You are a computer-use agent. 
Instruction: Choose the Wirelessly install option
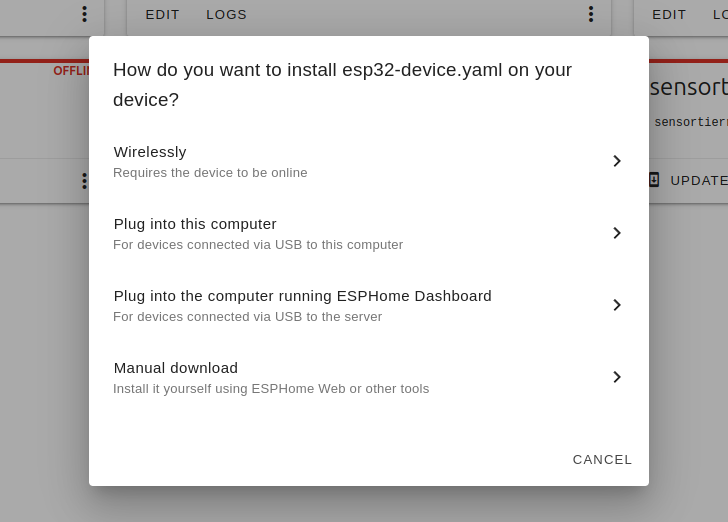pyautogui.click(x=300, y=161)
